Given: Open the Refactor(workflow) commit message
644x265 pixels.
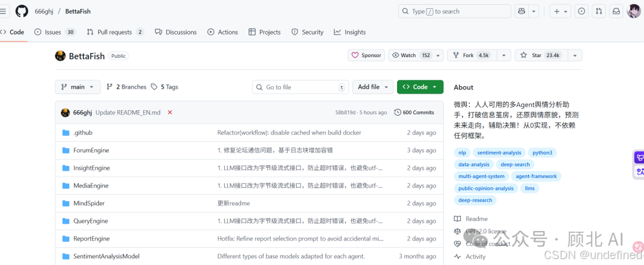Looking at the screenshot, I should 289,133.
